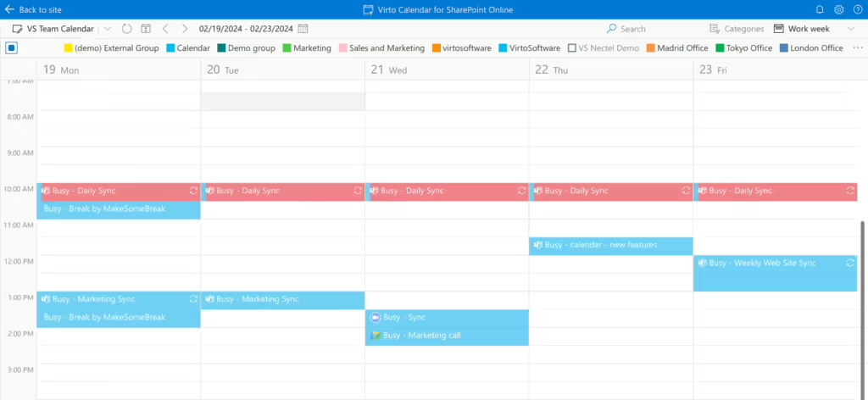Toggle the select-all calendars checkbox

(x=12, y=48)
